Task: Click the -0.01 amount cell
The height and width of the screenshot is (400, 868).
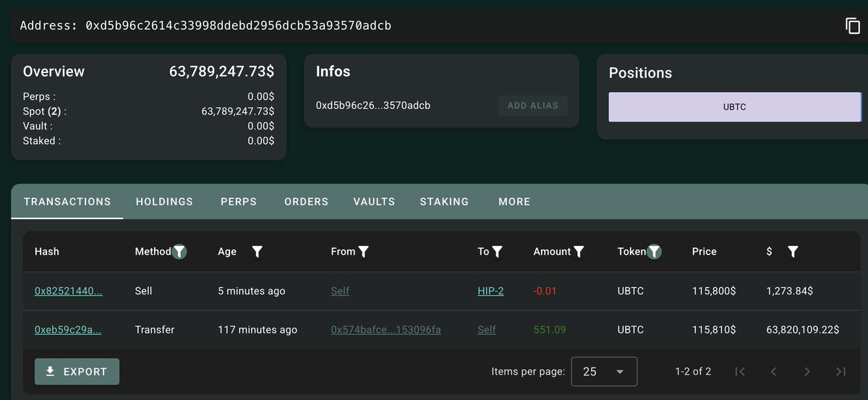Action: pyautogui.click(x=545, y=291)
